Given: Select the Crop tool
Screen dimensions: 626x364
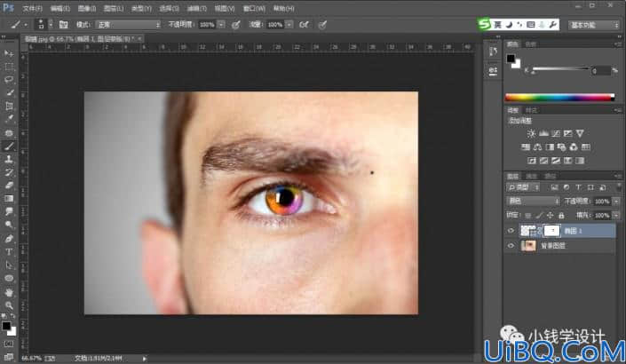Looking at the screenshot, I should (x=9, y=106).
